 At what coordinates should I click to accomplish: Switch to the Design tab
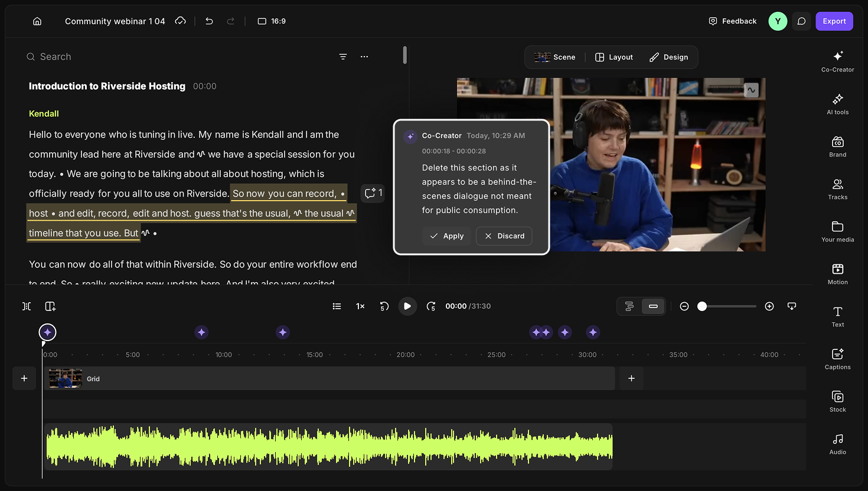pos(669,57)
